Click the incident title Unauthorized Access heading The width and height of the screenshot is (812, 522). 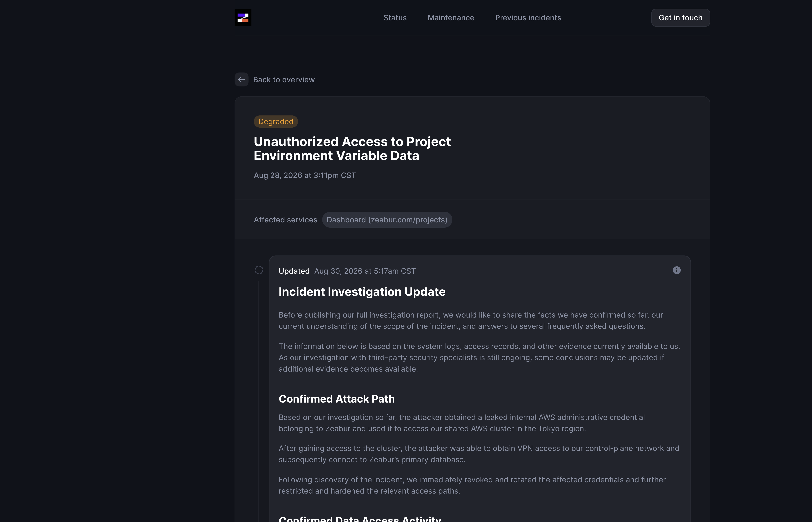[x=352, y=148]
